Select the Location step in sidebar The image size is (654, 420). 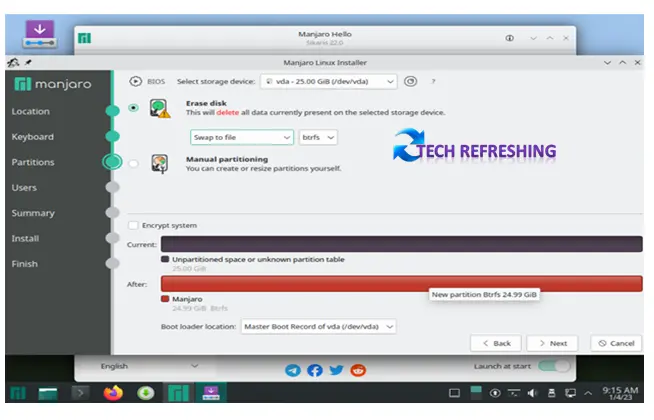coord(31,112)
